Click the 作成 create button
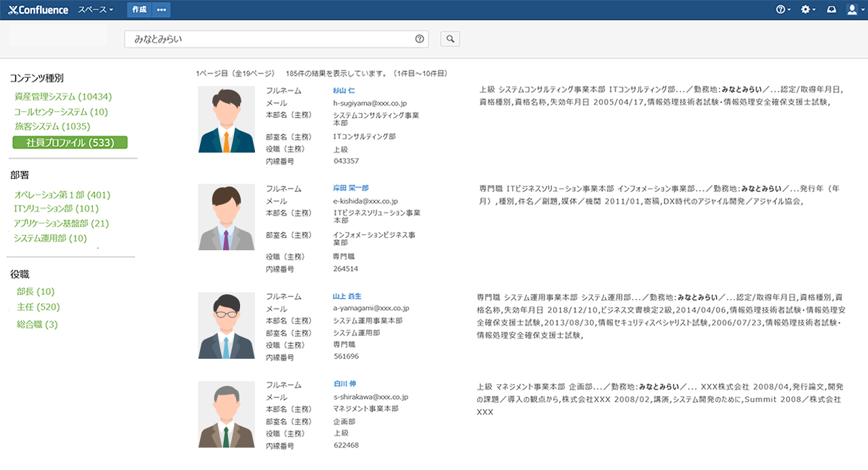 [140, 9]
